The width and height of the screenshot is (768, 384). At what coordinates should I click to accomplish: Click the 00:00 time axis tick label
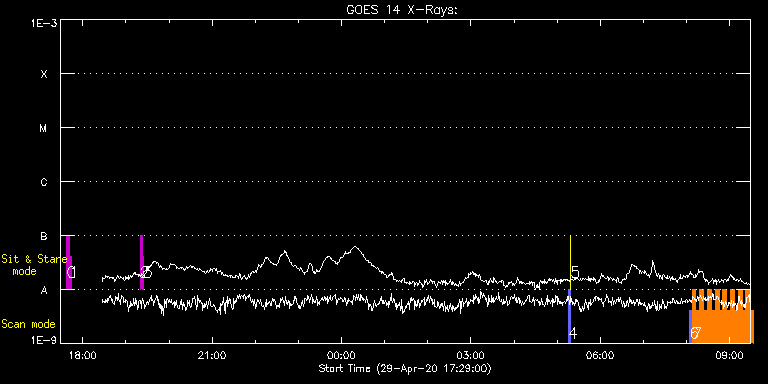pos(341,355)
